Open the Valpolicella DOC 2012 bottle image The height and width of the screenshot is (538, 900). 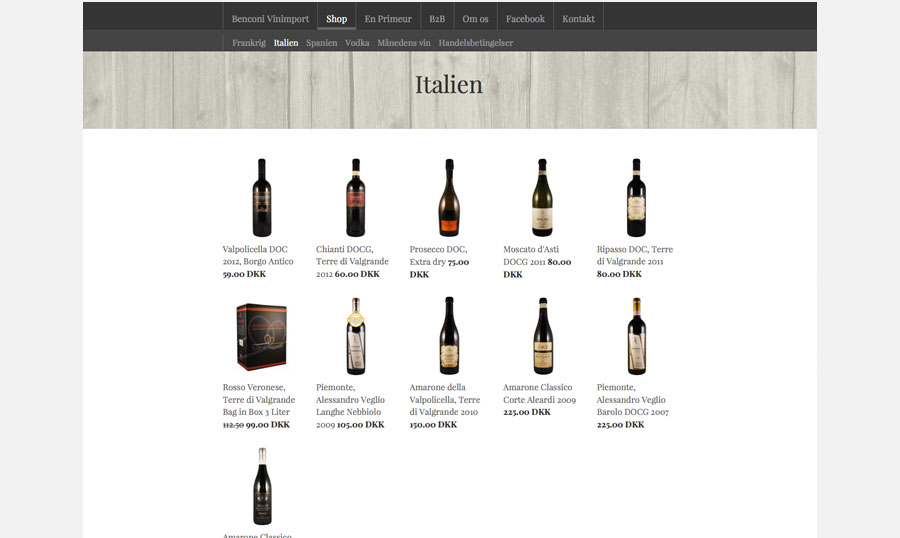click(262, 198)
